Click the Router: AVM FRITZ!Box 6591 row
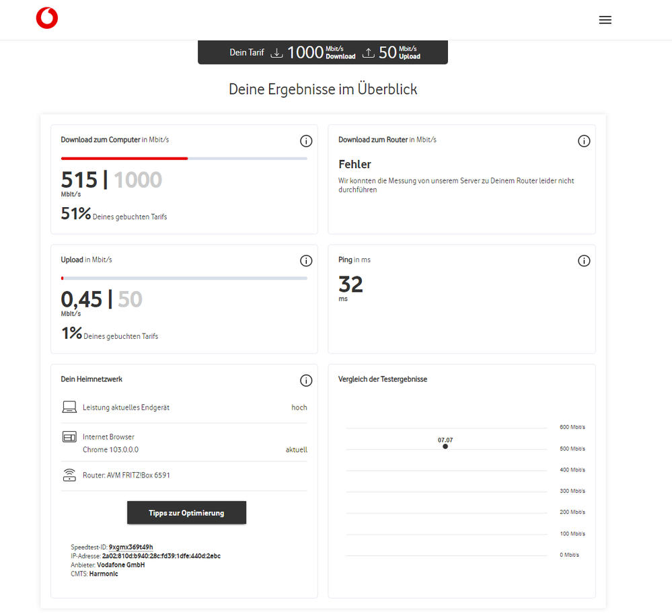Viewport: 672px width, 616px height. pyautogui.click(x=126, y=475)
